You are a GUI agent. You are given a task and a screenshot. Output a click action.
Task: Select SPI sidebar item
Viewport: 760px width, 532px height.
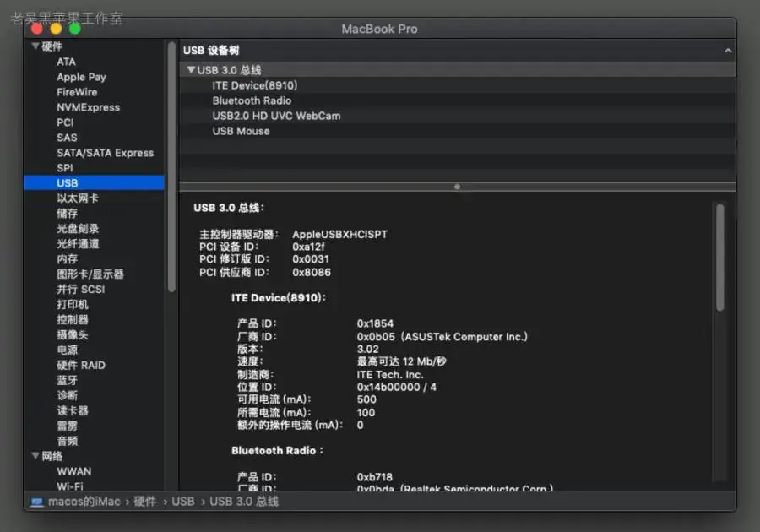(64, 168)
